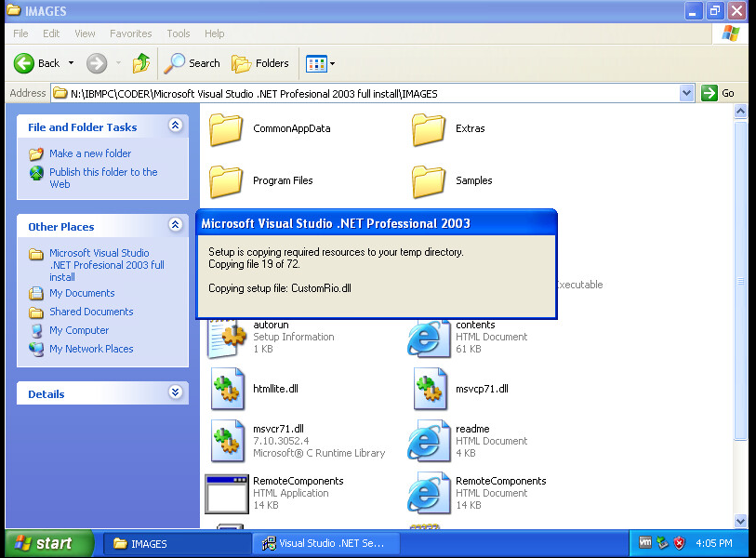Expand the address bar dropdown arrow

[687, 93]
